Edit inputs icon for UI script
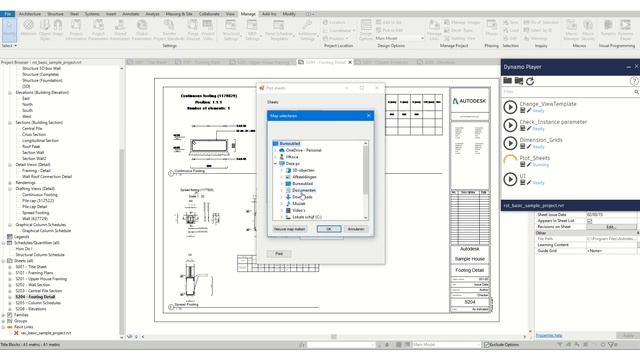640x360 pixels. pos(522,182)
